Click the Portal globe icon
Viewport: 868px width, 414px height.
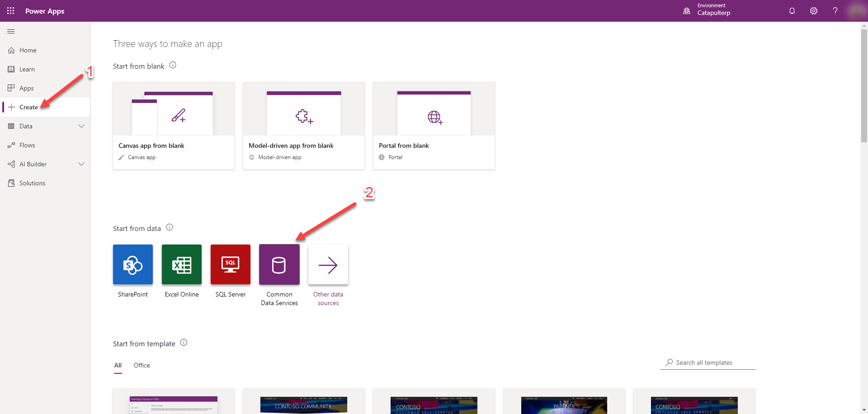pyautogui.click(x=435, y=118)
